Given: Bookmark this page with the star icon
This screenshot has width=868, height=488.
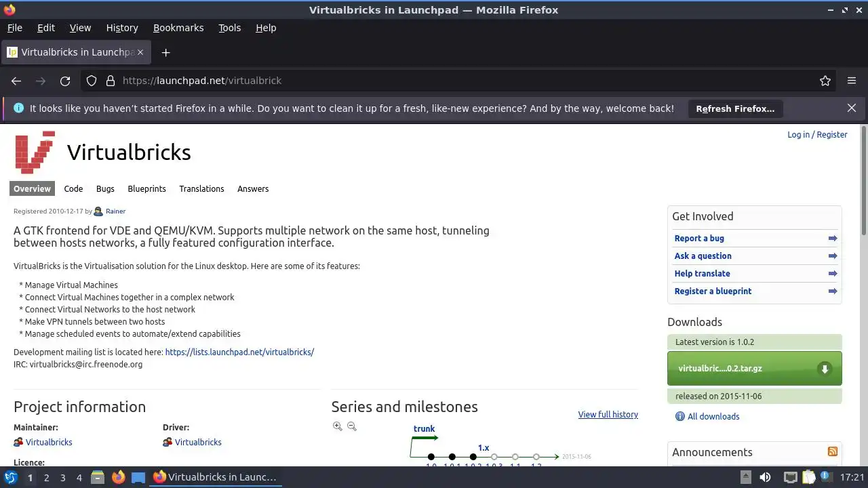Looking at the screenshot, I should pos(825,81).
